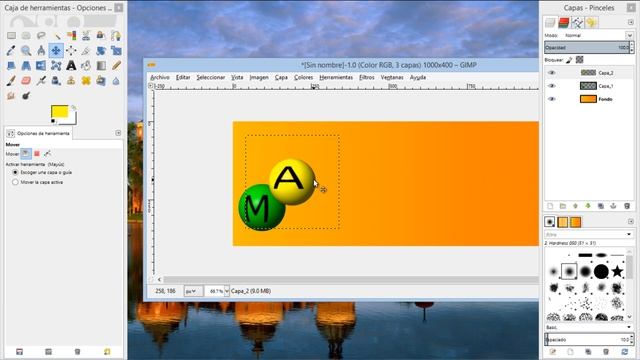Hide the Capa_1 layer

[x=552, y=86]
